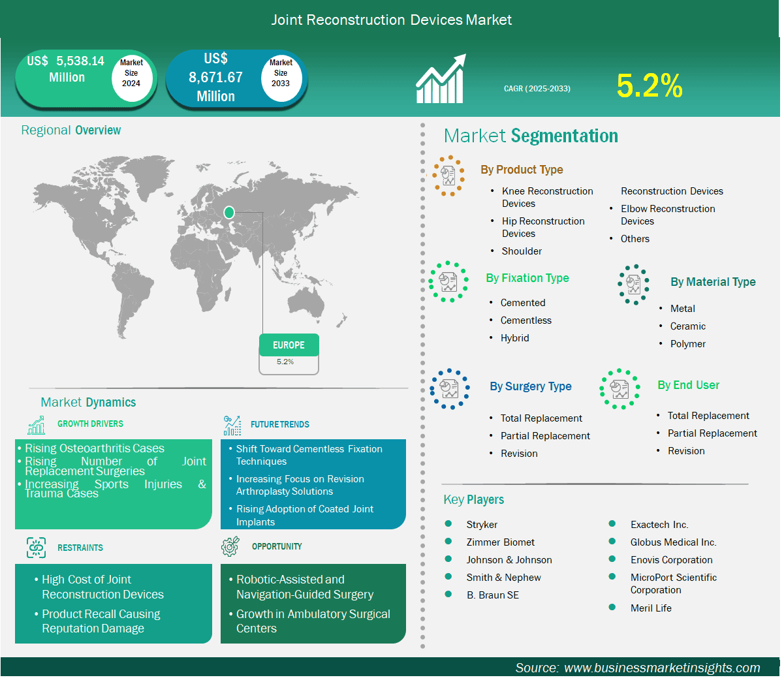This screenshot has width=784, height=684.
Task: Click Rising Osteoarthritis Cases bullet
Action: point(95,448)
